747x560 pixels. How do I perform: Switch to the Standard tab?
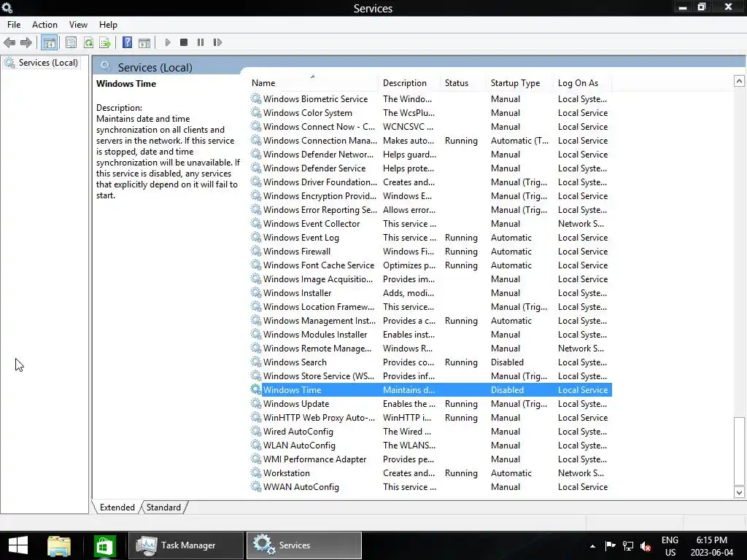coord(163,507)
